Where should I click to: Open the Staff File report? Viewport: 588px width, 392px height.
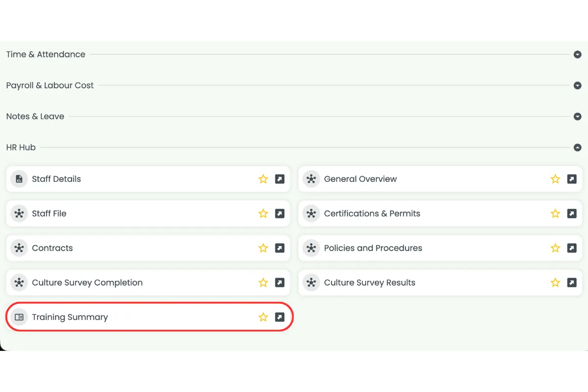(148, 214)
